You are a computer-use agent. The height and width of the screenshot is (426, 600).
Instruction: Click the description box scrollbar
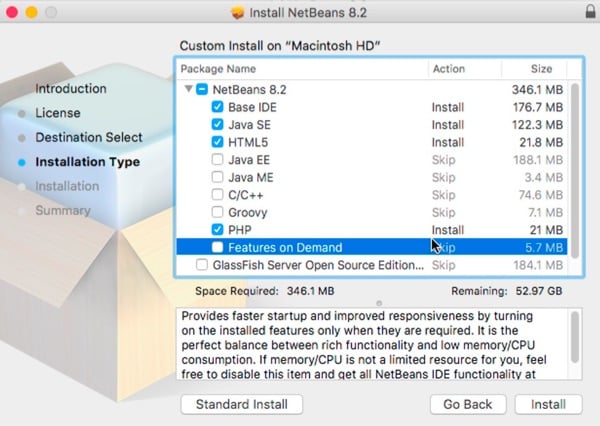pyautogui.click(x=575, y=337)
